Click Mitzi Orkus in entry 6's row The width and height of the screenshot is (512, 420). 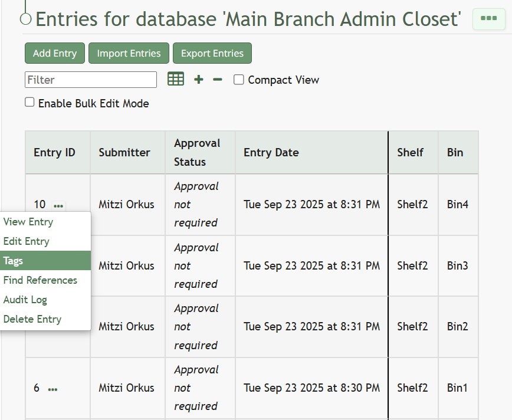point(126,388)
